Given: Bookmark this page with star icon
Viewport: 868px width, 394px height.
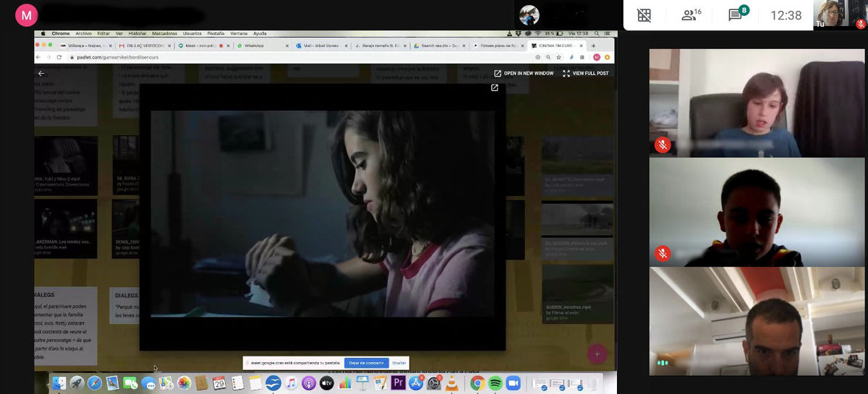Looking at the screenshot, I should coord(558,57).
